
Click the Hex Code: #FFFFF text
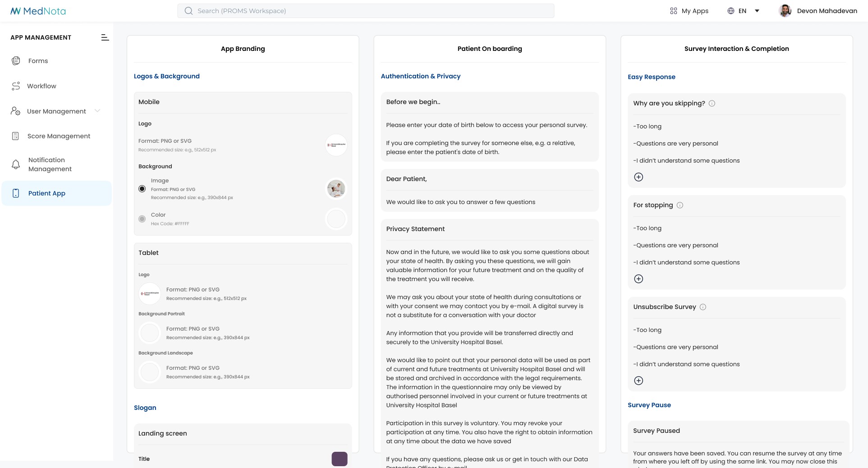tap(170, 223)
